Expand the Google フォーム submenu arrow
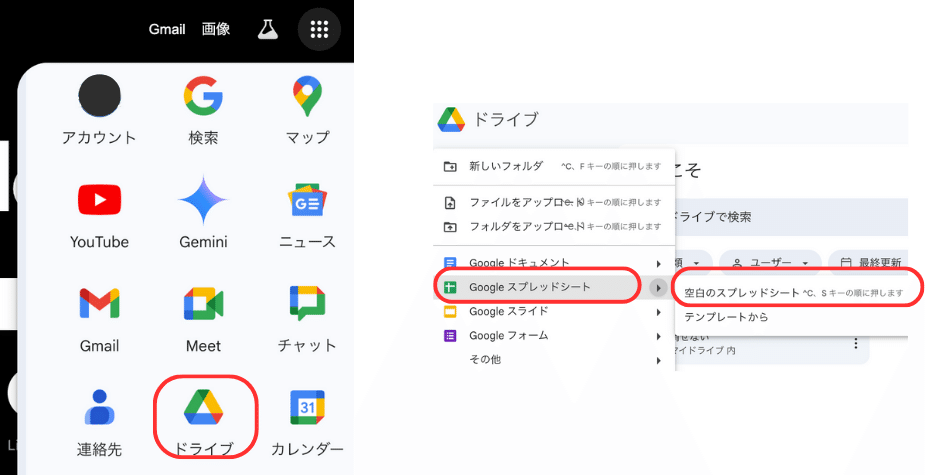 pyautogui.click(x=658, y=337)
